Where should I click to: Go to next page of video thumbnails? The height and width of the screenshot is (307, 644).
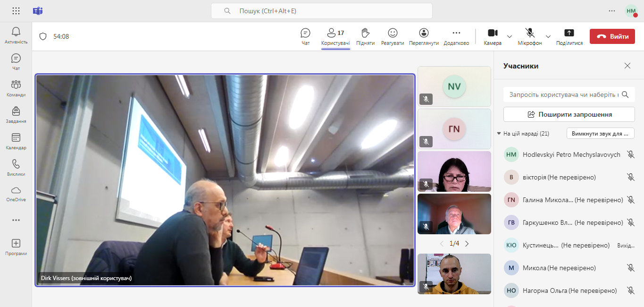tap(467, 244)
